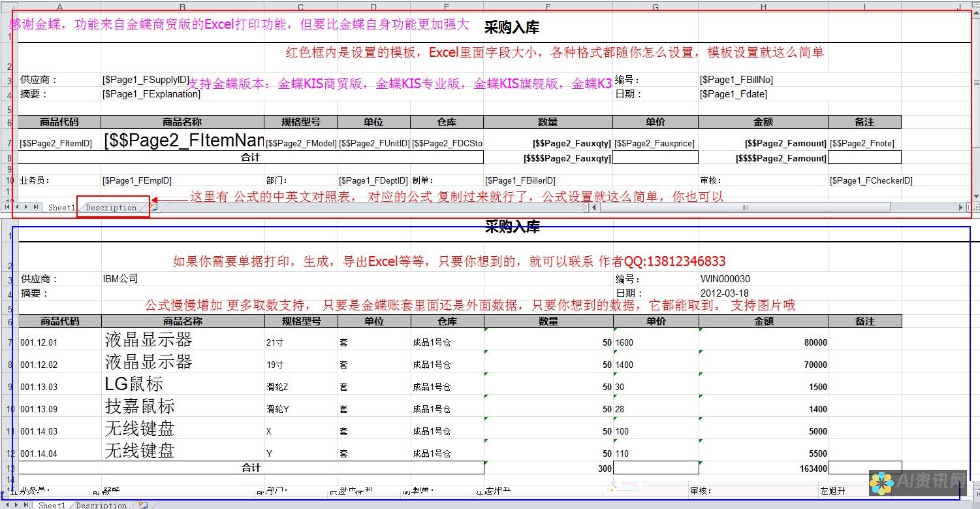This screenshot has height=509, width=980.
Task: Select column A header
Action: 59,7
